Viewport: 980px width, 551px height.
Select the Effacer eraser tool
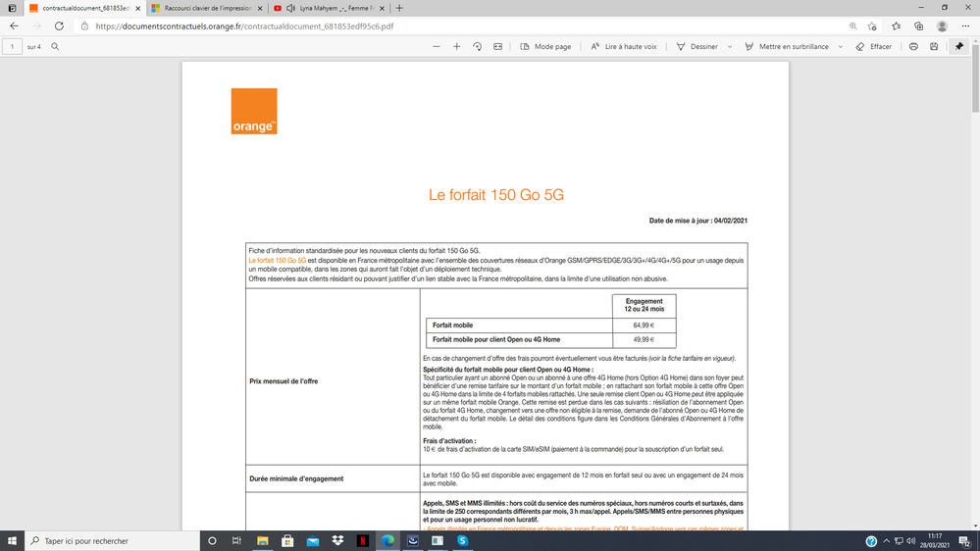coord(874,46)
